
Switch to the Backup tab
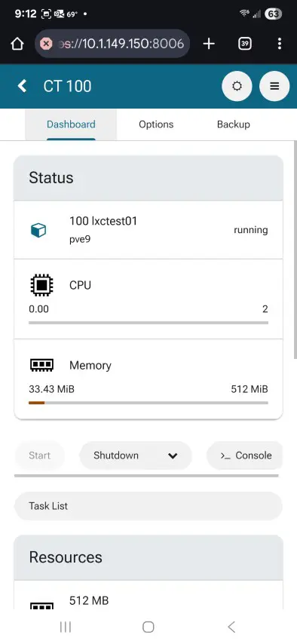[x=234, y=124]
